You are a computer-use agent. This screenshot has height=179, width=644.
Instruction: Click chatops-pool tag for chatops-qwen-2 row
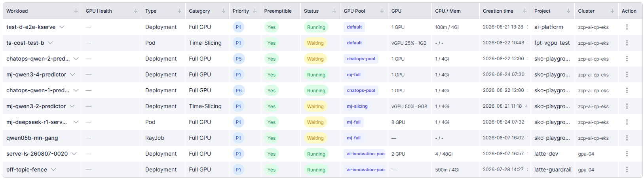361,59
